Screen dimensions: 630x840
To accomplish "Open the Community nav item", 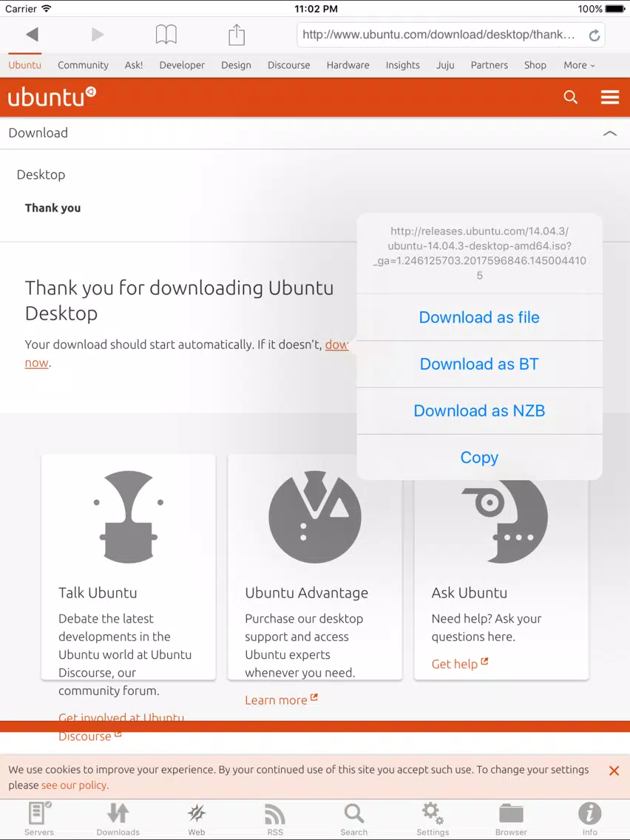I will pyautogui.click(x=83, y=65).
